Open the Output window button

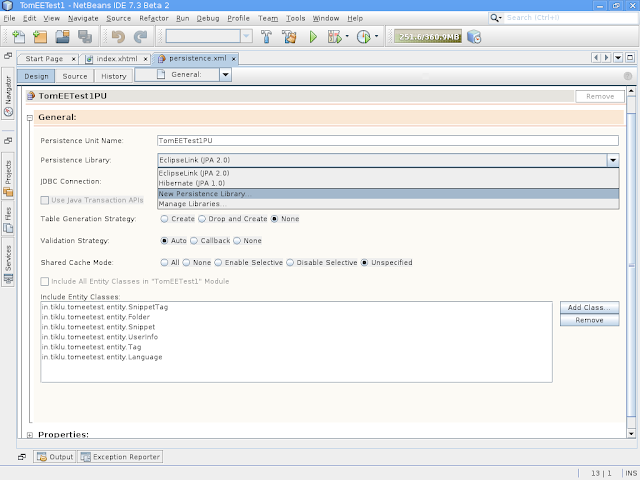click(55, 457)
